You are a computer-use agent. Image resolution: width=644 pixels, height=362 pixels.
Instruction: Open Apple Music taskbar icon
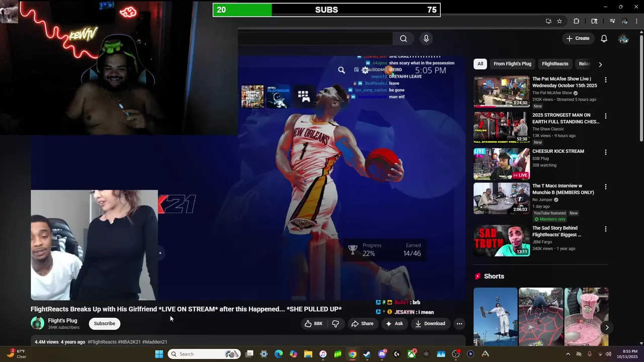[x=323, y=354]
